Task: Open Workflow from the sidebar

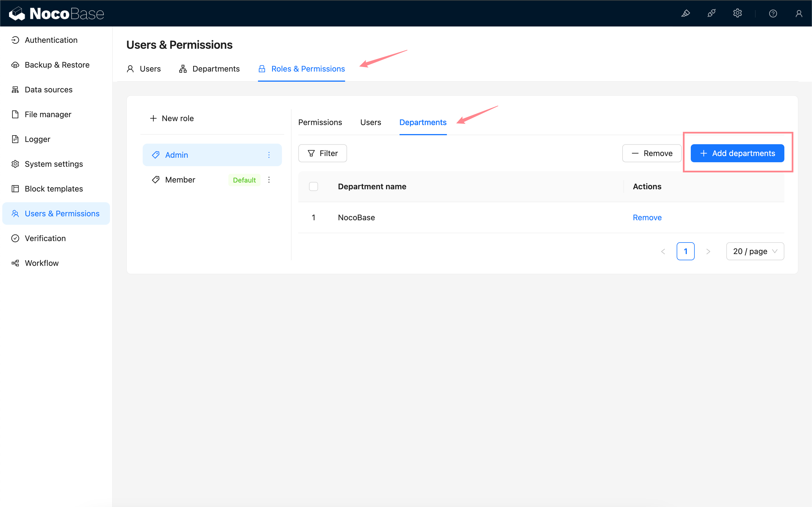Action: tap(42, 263)
